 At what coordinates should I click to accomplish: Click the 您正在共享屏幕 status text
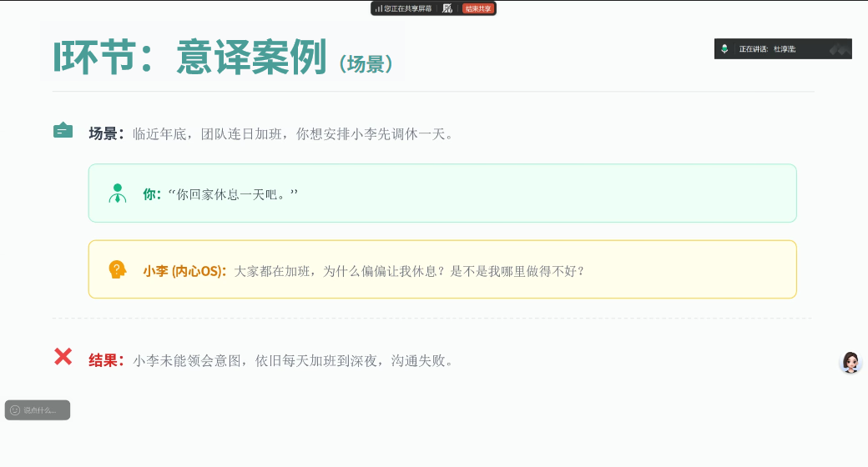(408, 8)
